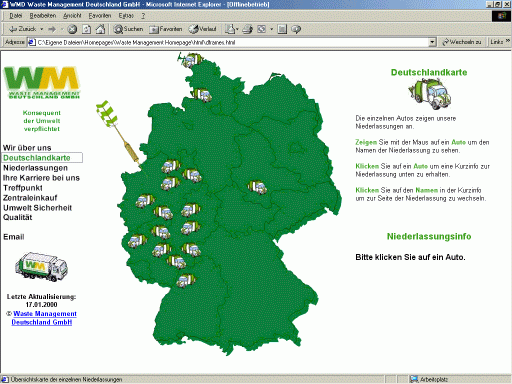This screenshot has width=512, height=384.
Task: Open the Zurück button history dropdown arrow
Action: coord(42,29)
